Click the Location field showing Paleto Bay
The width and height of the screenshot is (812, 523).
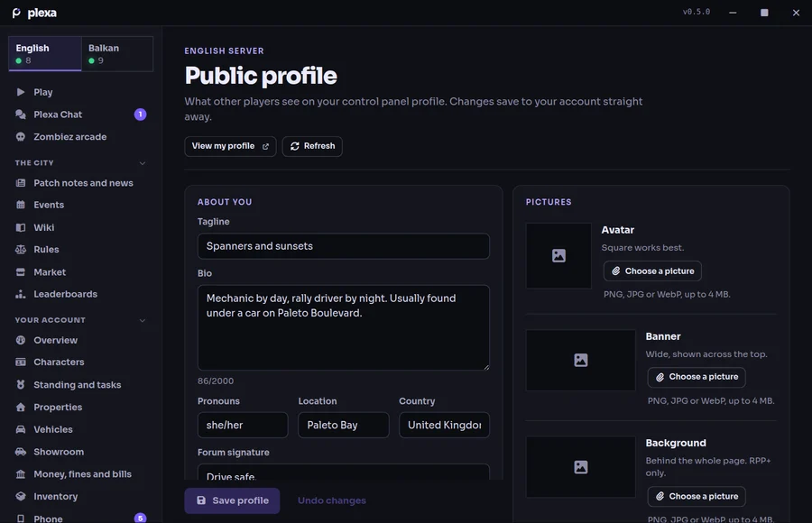pos(344,425)
